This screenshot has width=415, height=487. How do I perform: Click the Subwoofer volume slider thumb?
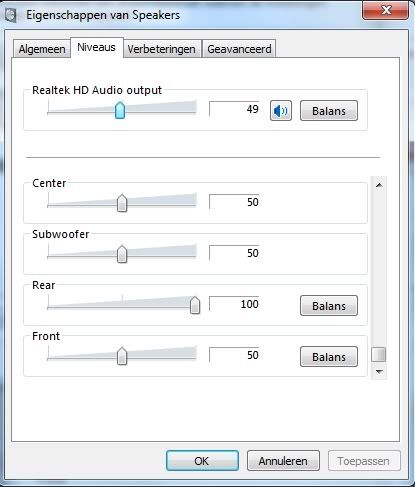point(122,254)
